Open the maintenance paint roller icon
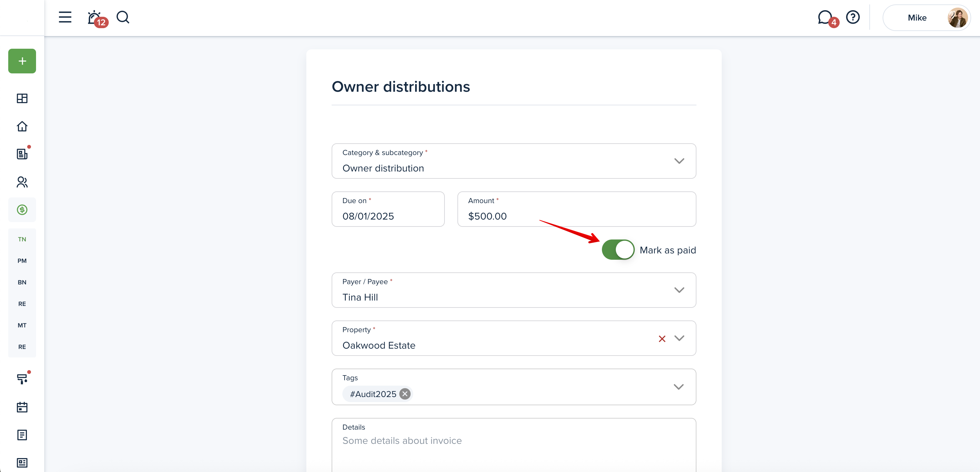 pos(23,378)
